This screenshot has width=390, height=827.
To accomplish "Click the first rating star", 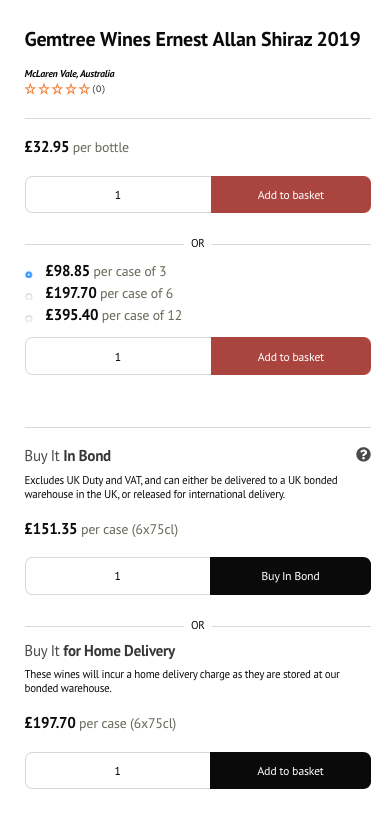I will (x=30, y=89).
